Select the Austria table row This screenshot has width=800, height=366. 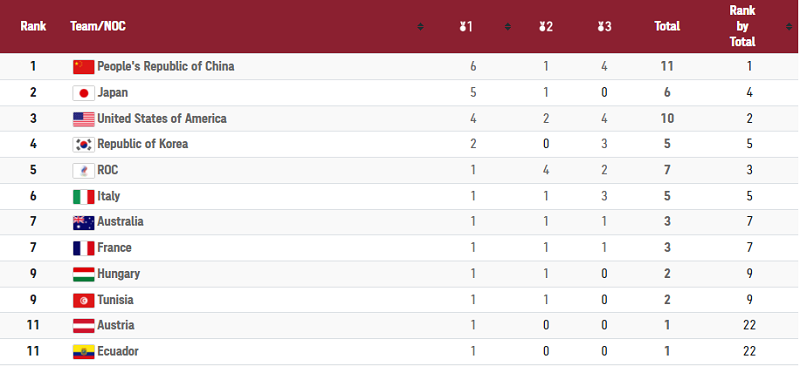(x=399, y=326)
